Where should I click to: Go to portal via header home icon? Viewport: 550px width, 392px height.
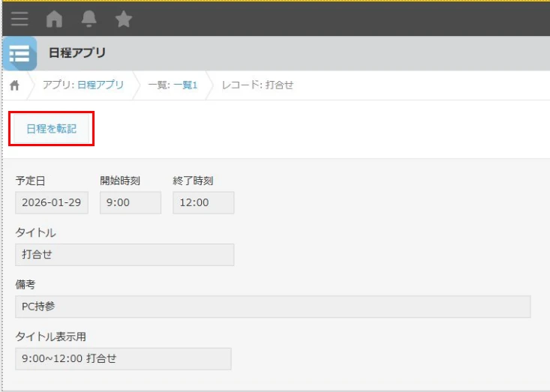coord(54,19)
